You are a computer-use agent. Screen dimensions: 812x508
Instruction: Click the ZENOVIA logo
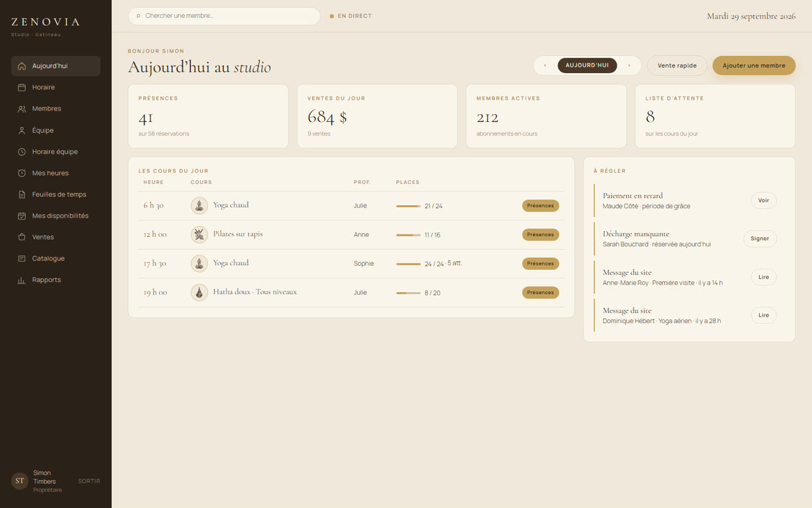click(46, 22)
